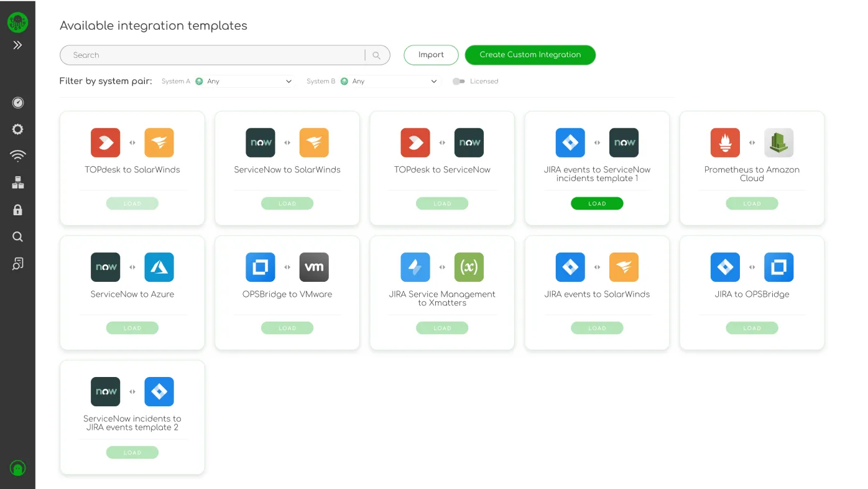
Task: Click the JIRA icon on ServiceNow incidents to JIRA card
Action: tap(159, 391)
